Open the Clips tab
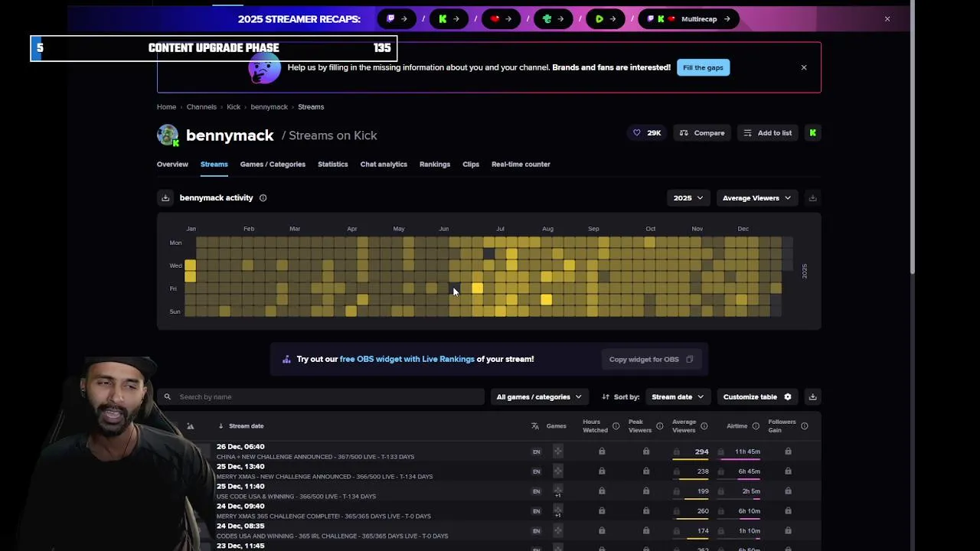The height and width of the screenshot is (551, 980). 471,164
